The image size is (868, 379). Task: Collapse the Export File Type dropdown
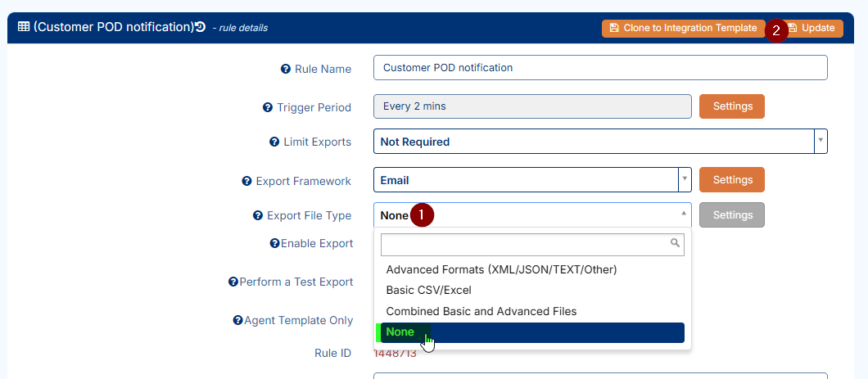tap(684, 214)
